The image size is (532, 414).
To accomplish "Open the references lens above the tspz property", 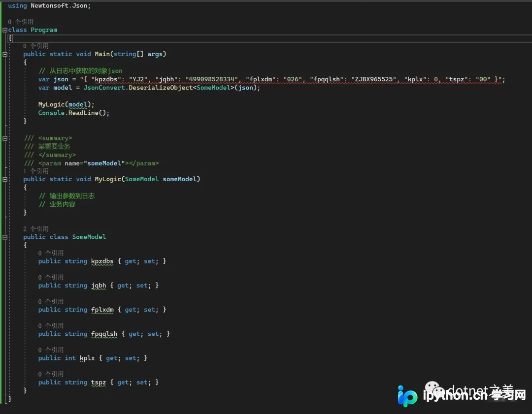I will click(51, 374).
